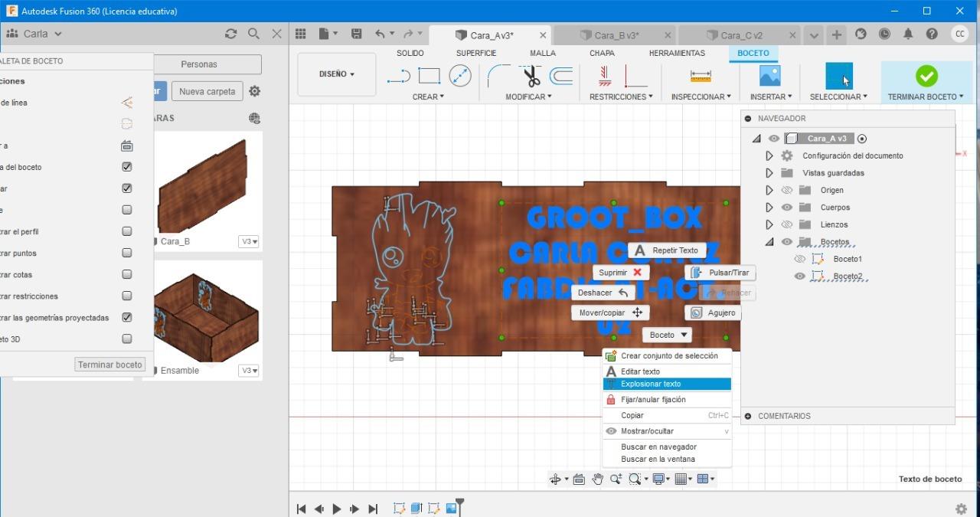Search in the data panel

pyautogui.click(x=253, y=34)
